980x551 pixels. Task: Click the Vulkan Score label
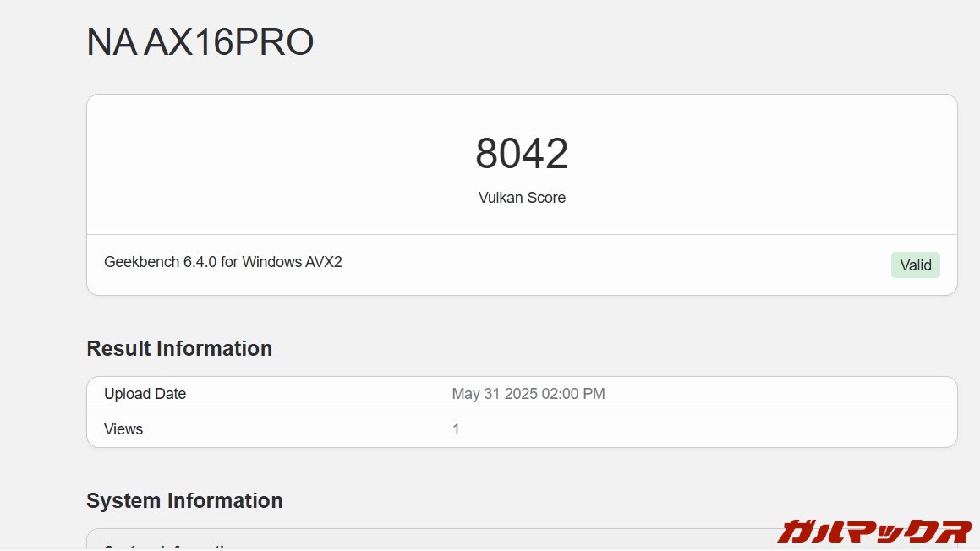tap(522, 197)
